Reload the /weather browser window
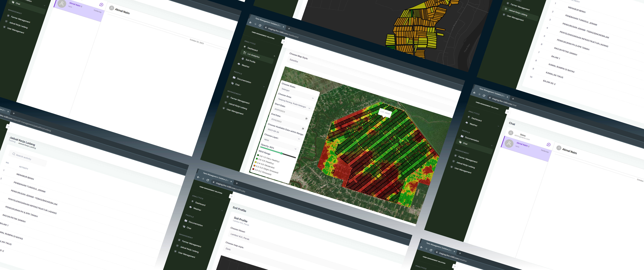Screen dimensions: 644x270 pyautogui.click(x=431, y=250)
